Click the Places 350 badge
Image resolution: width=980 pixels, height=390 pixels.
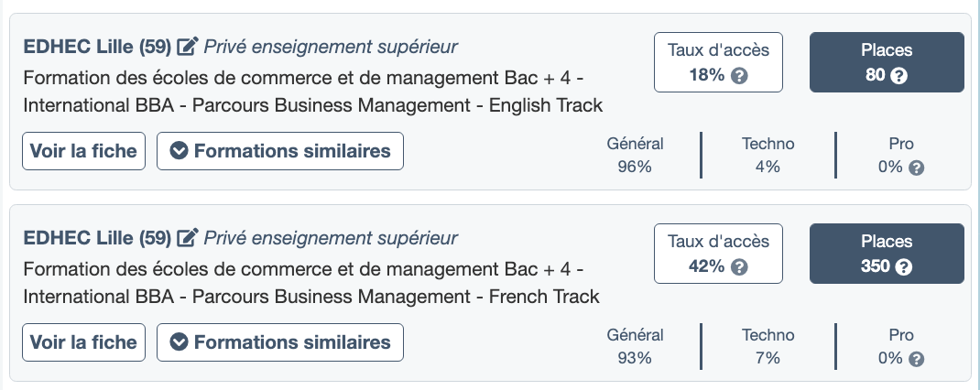(x=887, y=254)
